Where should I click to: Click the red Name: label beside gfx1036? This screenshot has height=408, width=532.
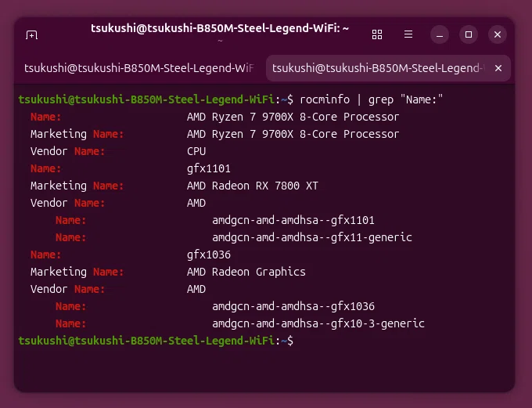coord(46,255)
